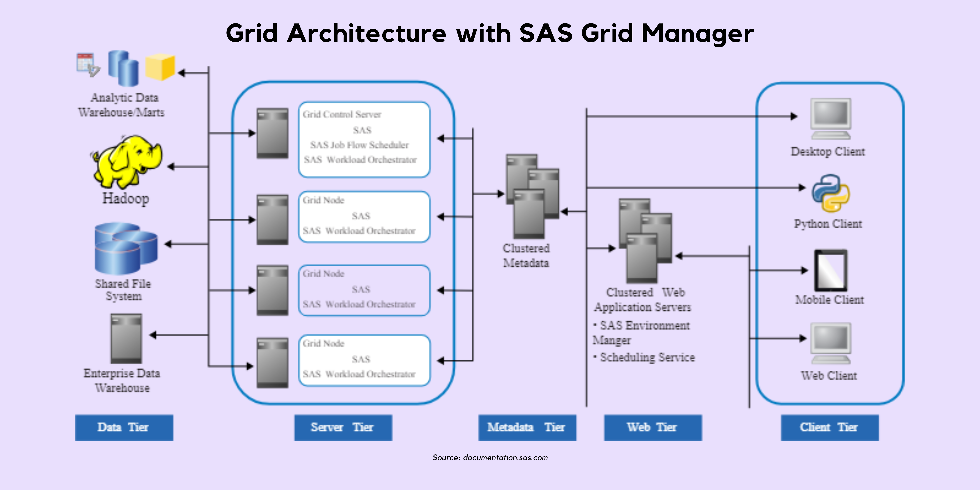Click the Metadata Tier blue label
This screenshot has width=980, height=490.
click(x=527, y=428)
